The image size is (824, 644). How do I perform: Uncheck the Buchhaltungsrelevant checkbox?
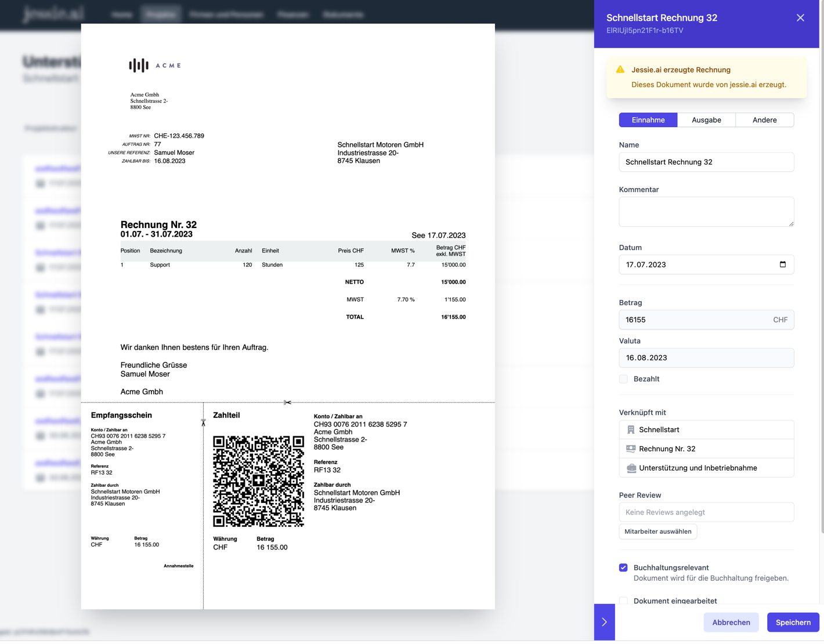pos(623,567)
